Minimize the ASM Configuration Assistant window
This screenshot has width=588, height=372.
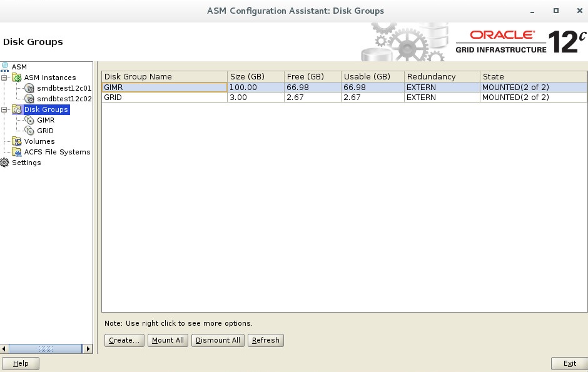[x=532, y=11]
